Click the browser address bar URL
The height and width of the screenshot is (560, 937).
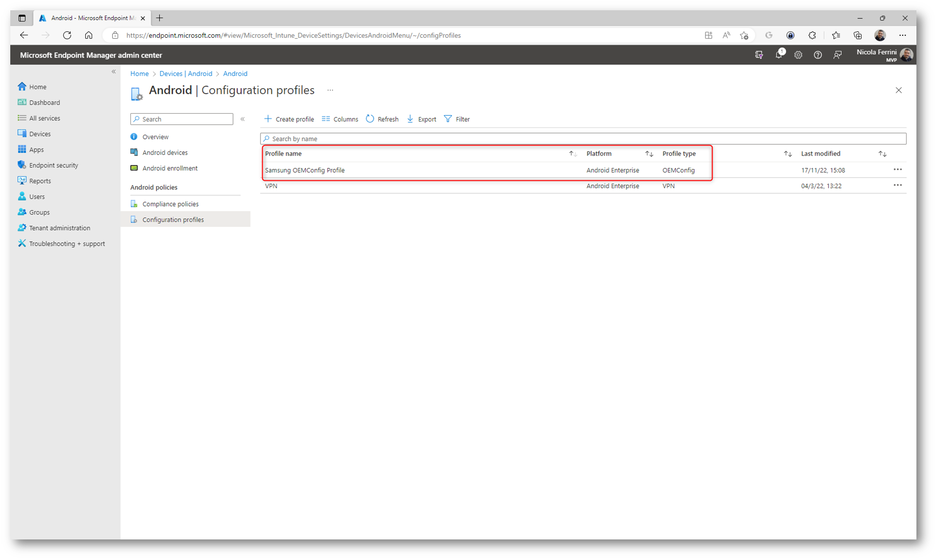click(x=293, y=35)
